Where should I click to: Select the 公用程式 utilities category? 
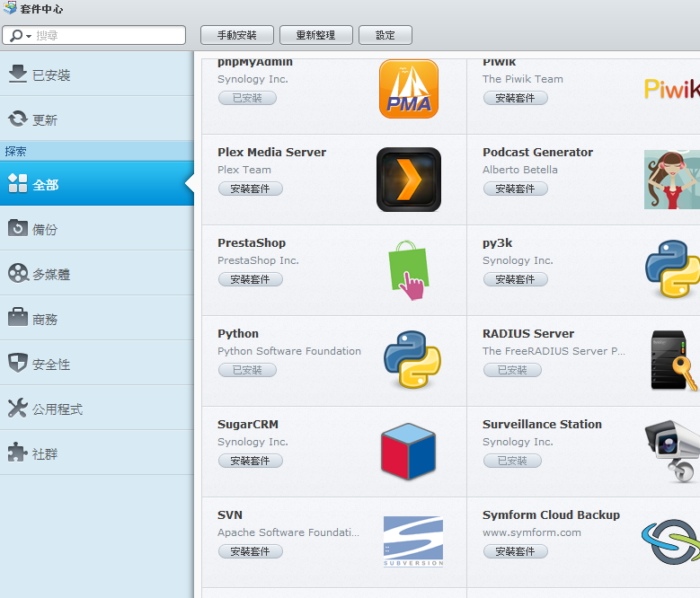97,408
